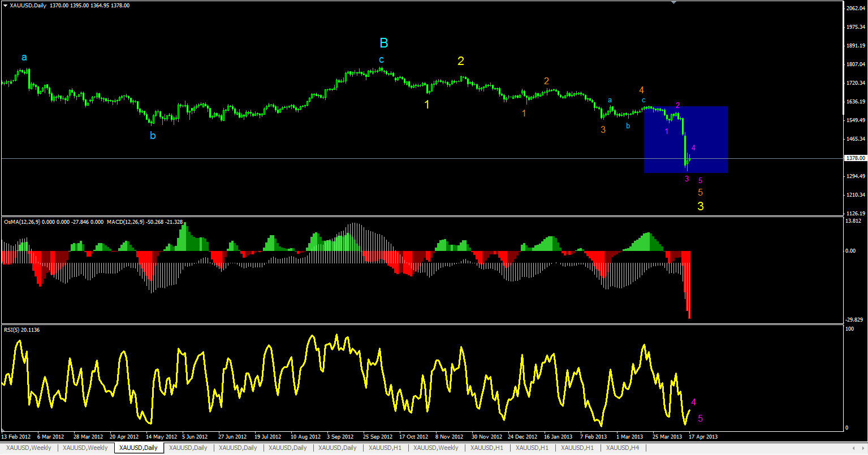868x455 pixels.
Task: Select the orange 2 wave label
Action: point(546,81)
